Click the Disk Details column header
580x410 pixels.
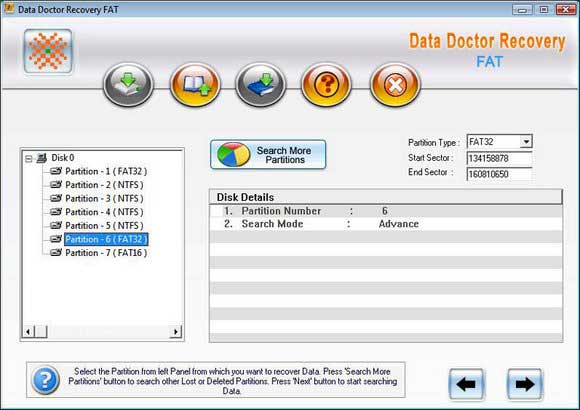pyautogui.click(x=386, y=197)
